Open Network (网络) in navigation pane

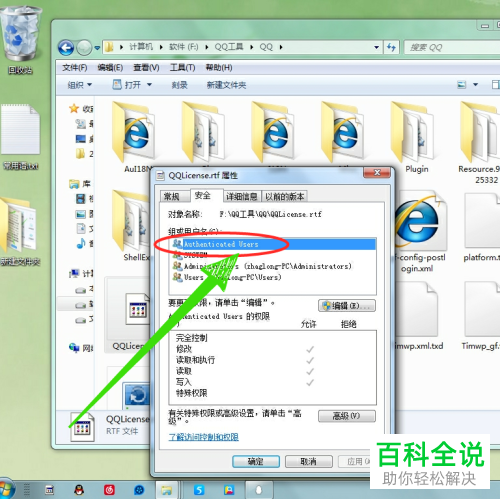pos(81,348)
